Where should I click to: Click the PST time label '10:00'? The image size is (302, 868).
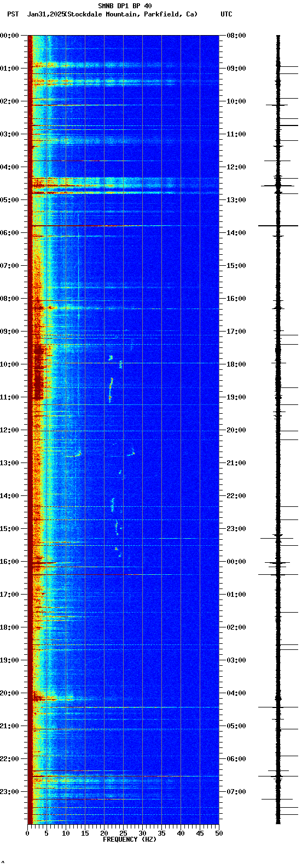(9, 364)
